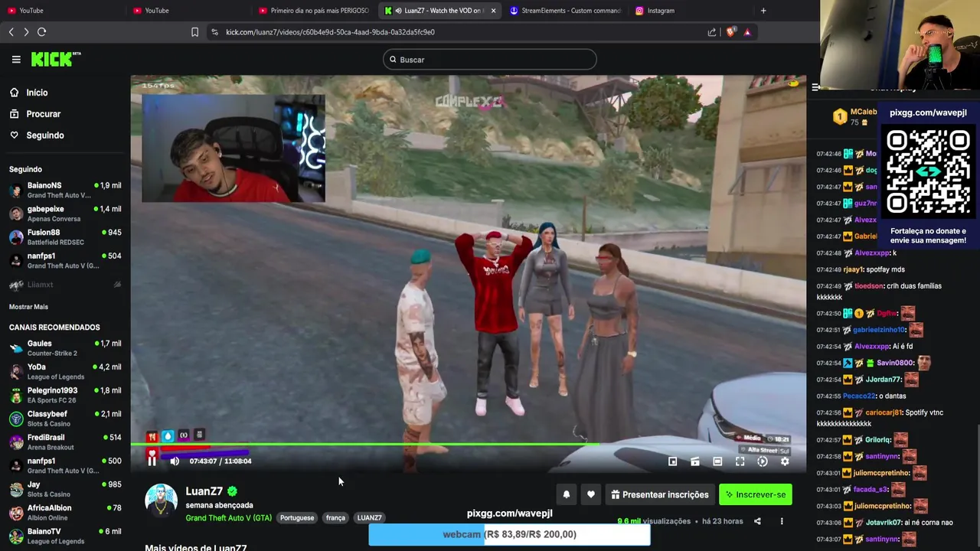The height and width of the screenshot is (551, 980).
Task: Open Jay recommended channel
Action: pyautogui.click(x=65, y=489)
